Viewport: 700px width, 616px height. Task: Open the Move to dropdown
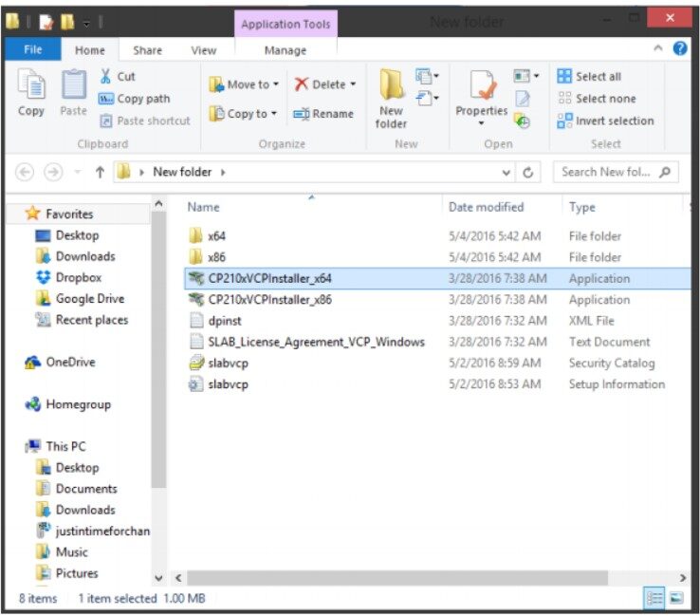pyautogui.click(x=244, y=84)
